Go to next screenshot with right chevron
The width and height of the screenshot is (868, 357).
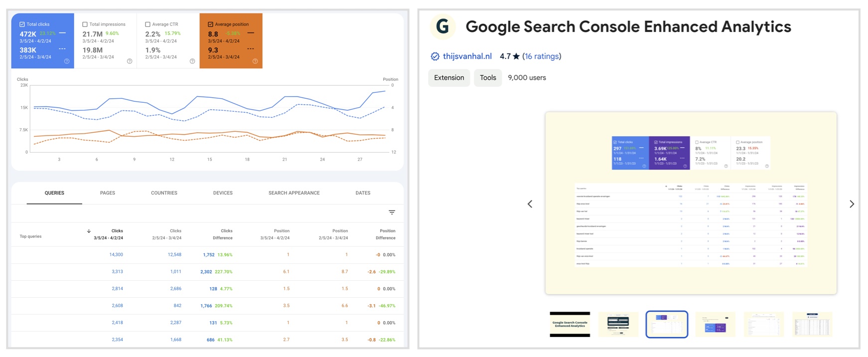coord(852,204)
